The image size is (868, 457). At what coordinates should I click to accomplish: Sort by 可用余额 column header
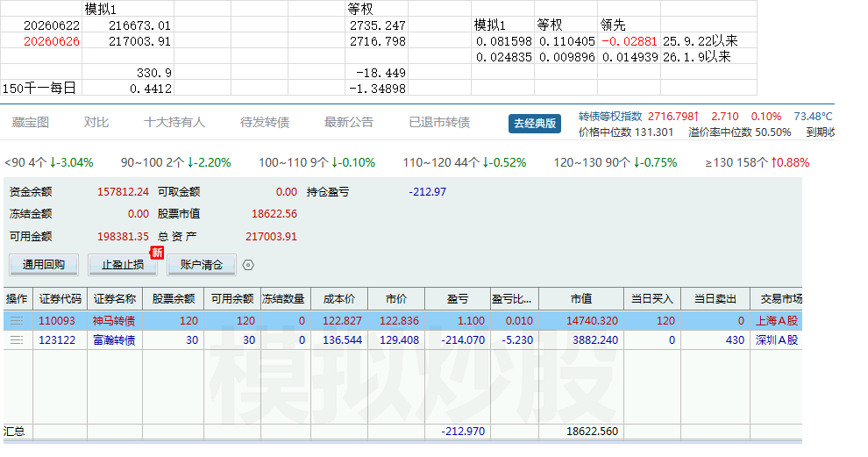pos(232,299)
